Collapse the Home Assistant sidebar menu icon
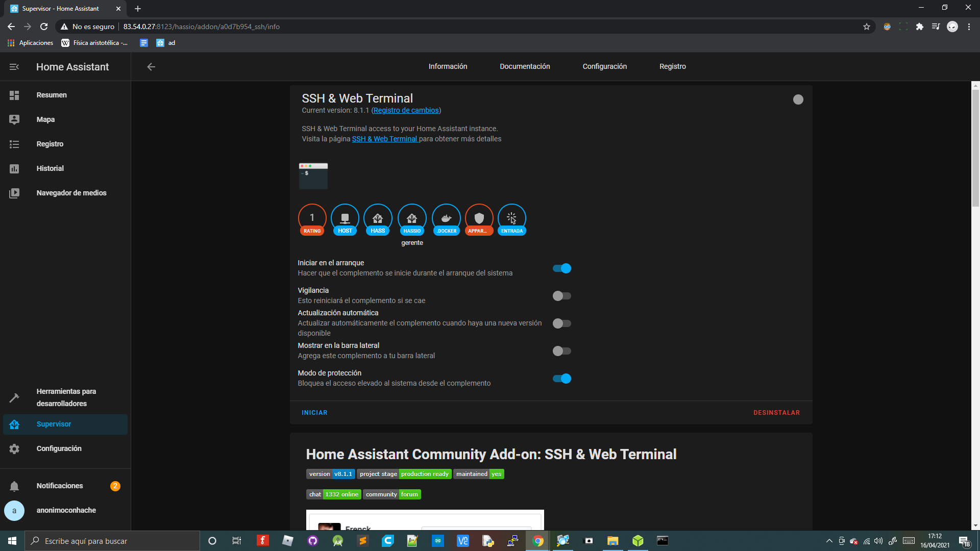 pos(14,67)
